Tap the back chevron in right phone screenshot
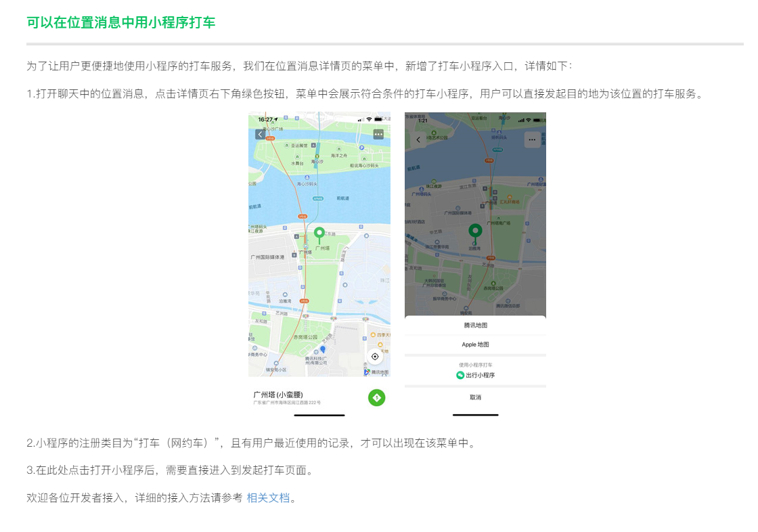This screenshot has width=758, height=532. tap(419, 140)
